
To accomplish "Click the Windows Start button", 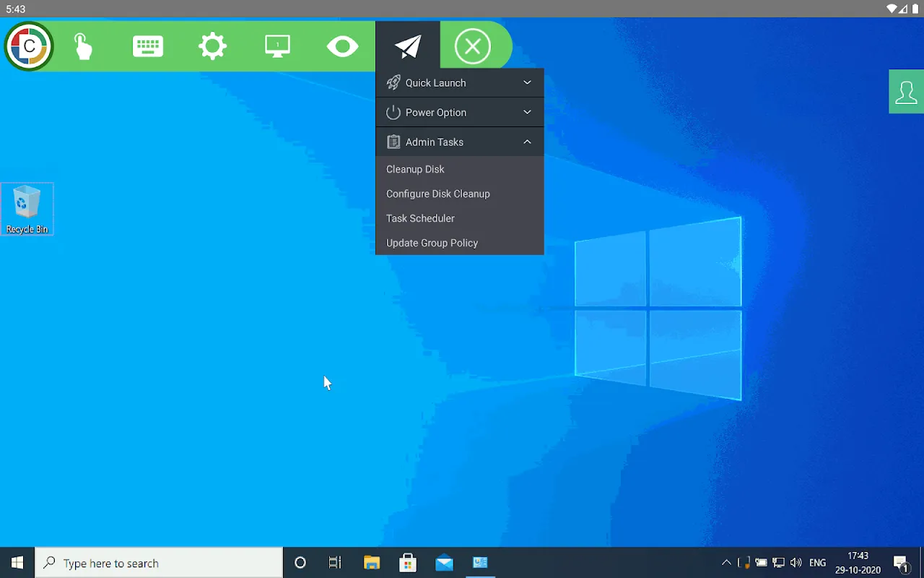I will 17,563.
